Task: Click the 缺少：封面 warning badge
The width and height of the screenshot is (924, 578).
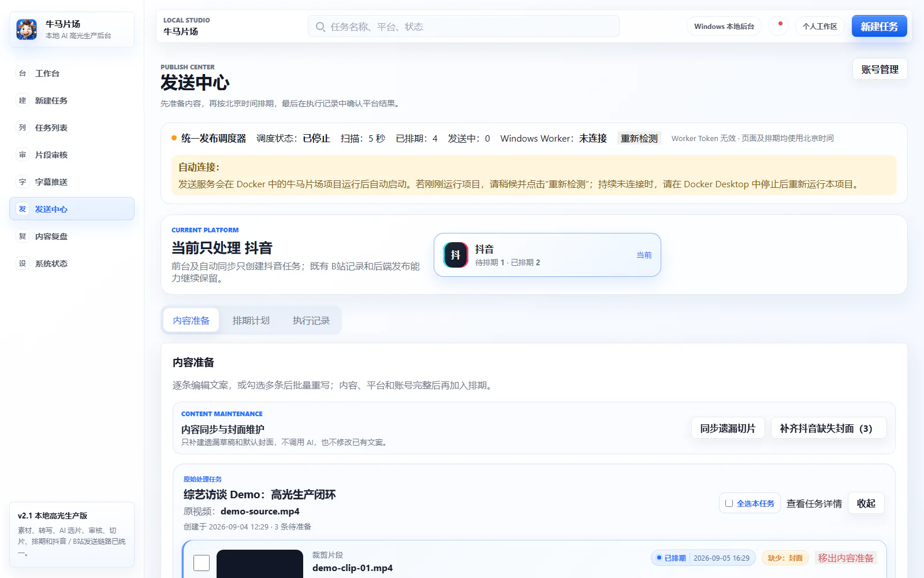Action: (x=785, y=558)
